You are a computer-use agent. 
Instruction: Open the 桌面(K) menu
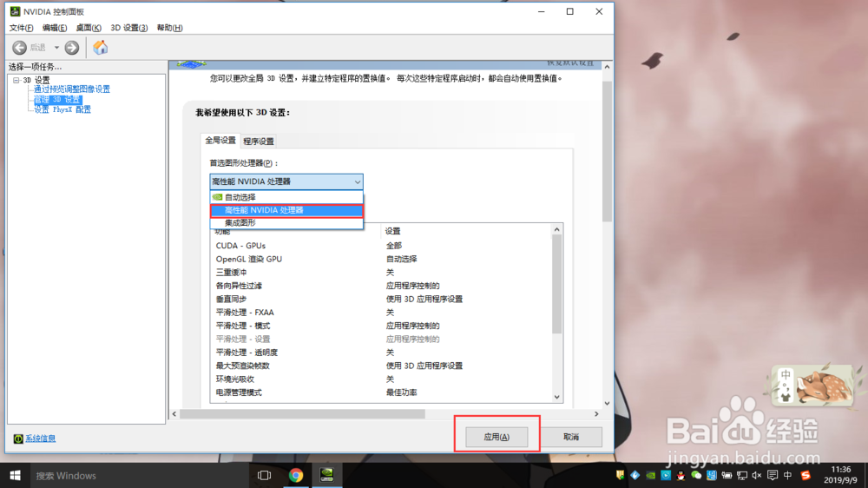click(88, 28)
